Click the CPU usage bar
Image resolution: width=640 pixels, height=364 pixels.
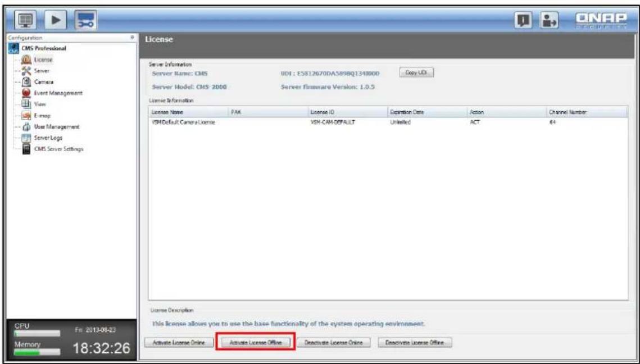pyautogui.click(x=37, y=334)
